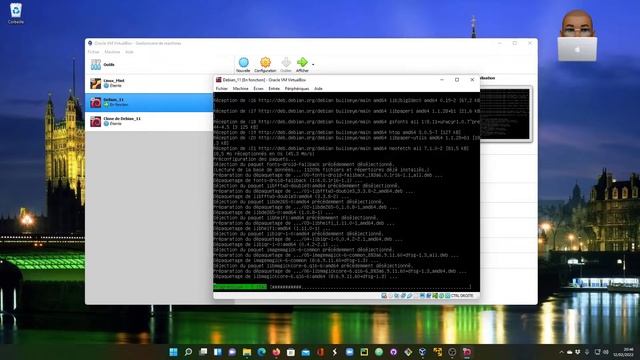Open Fichier menu in VirtualBox Manager
The height and width of the screenshot is (360, 640).
pyautogui.click(x=93, y=52)
